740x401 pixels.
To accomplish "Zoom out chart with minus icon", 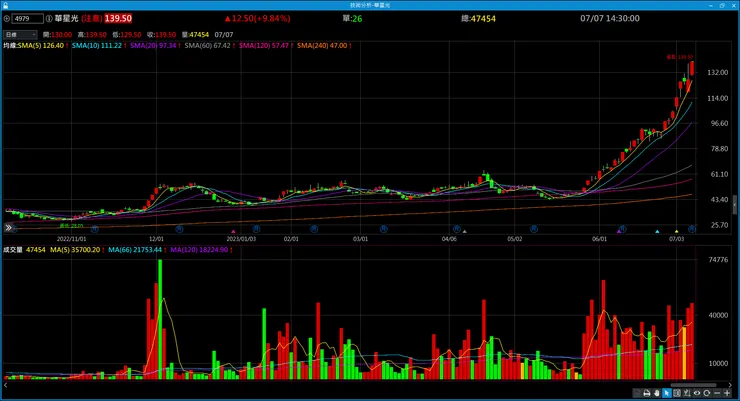I will [x=717, y=393].
